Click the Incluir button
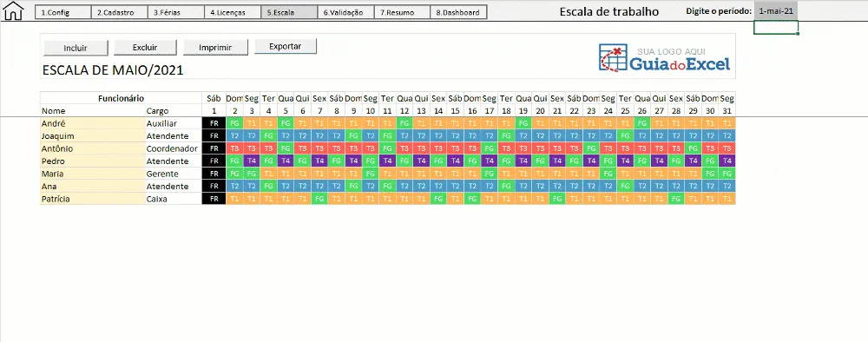Image resolution: width=868 pixels, height=342 pixels. pyautogui.click(x=76, y=48)
